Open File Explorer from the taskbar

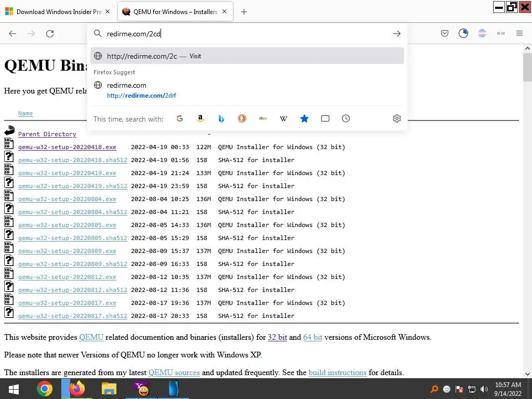[x=109, y=389]
